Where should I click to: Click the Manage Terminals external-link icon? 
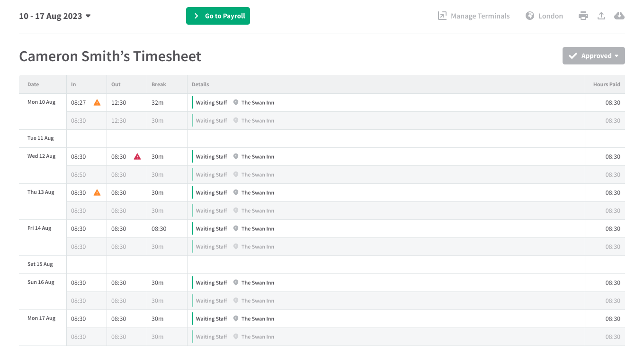[x=442, y=16]
